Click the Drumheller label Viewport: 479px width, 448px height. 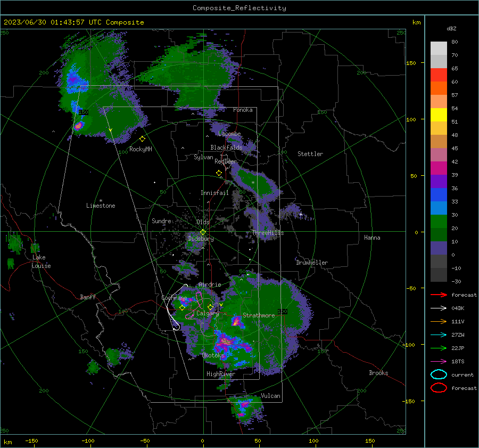[311, 263]
